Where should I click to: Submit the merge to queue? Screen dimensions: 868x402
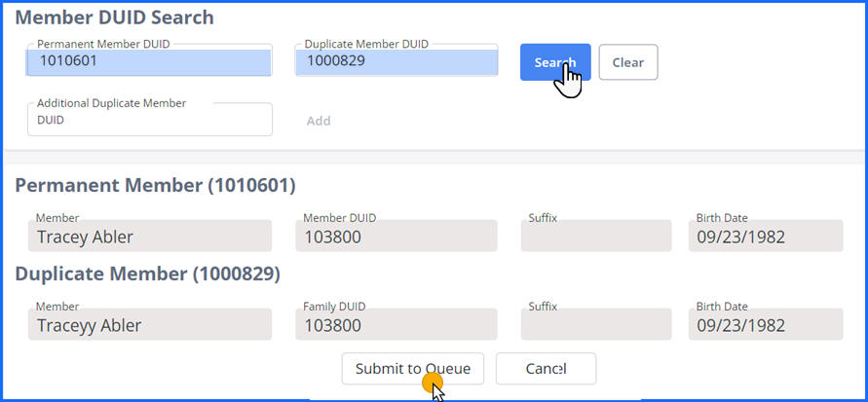coord(412,369)
